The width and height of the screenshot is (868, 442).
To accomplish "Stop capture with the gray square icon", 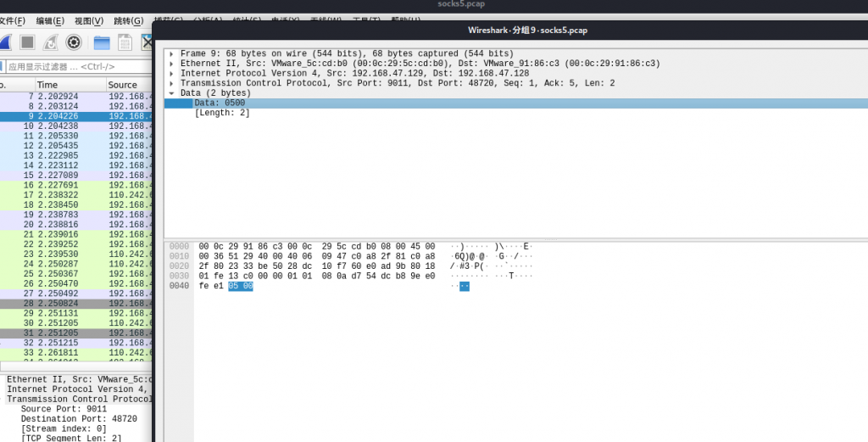I will point(27,42).
